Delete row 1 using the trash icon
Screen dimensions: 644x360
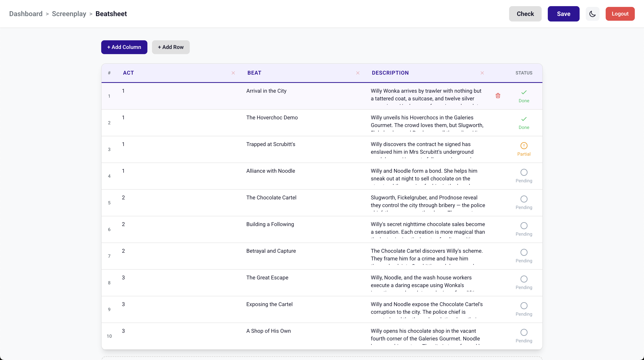498,96
